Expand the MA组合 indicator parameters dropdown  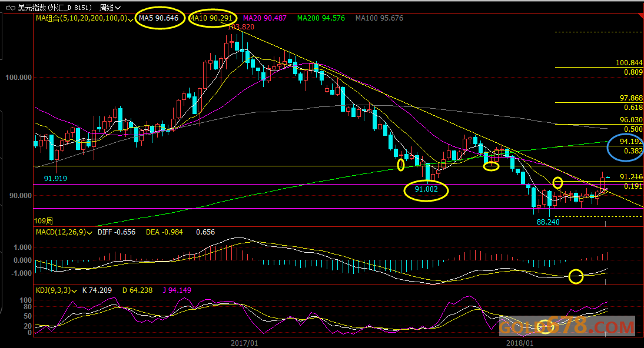click(x=131, y=18)
